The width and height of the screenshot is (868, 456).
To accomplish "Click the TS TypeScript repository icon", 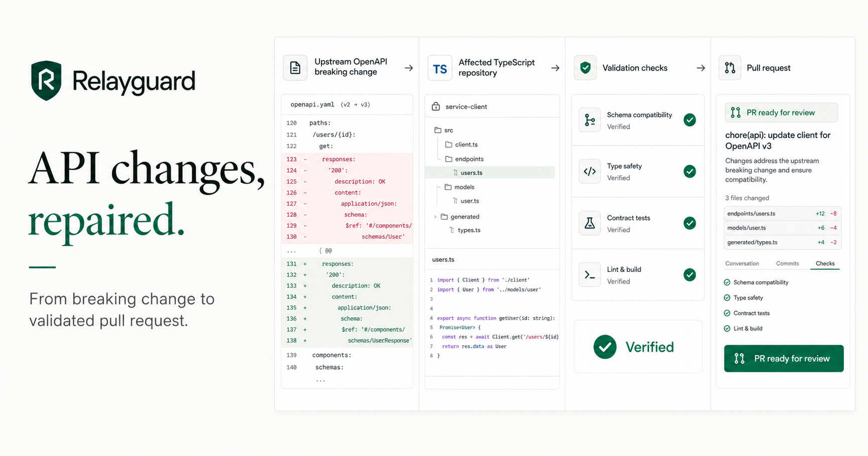I will click(x=440, y=68).
